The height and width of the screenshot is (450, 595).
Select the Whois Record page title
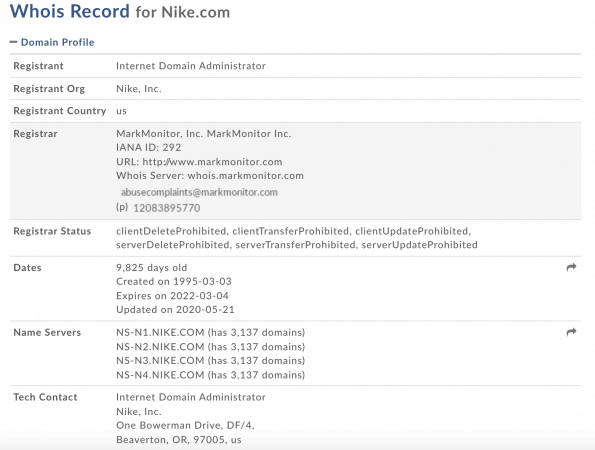[x=70, y=11]
